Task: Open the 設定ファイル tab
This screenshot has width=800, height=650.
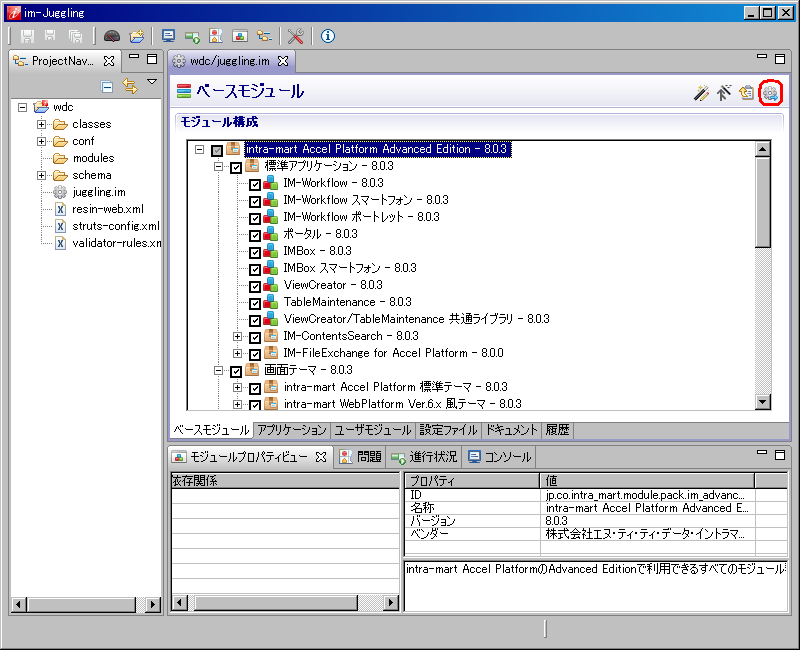Action: pos(448,430)
